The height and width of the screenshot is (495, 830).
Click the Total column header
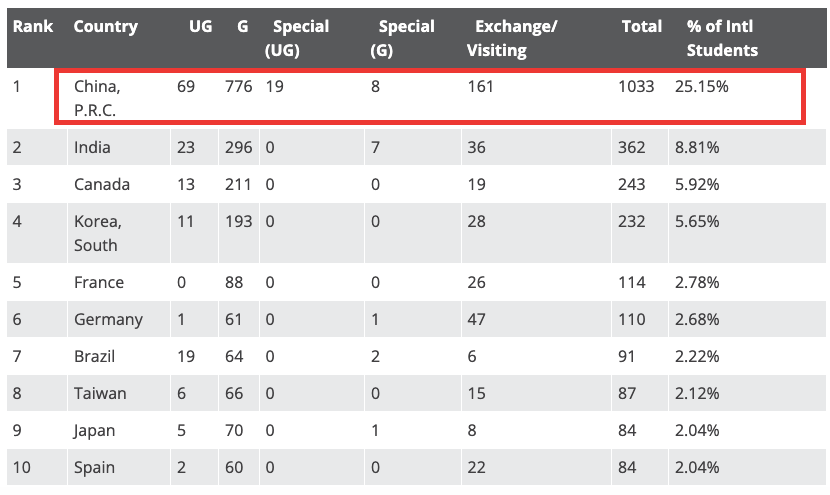click(641, 26)
